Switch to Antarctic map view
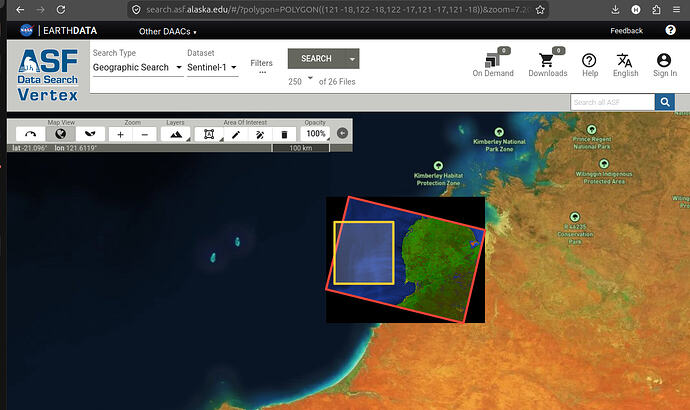The width and height of the screenshot is (690, 410). coord(90,134)
